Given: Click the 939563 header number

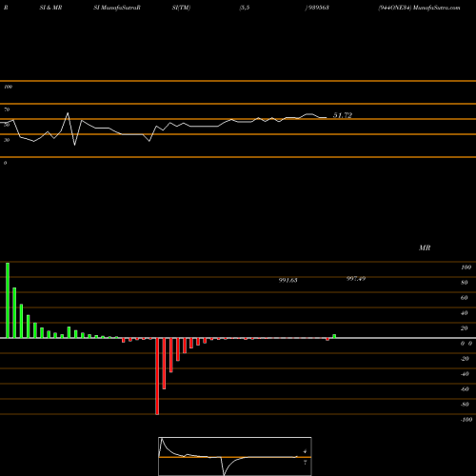Looking at the screenshot, I should [318, 8].
